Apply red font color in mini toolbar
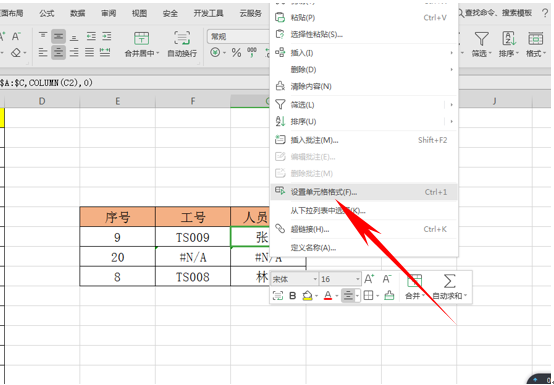Image resolution: width=554 pixels, height=385 pixels. click(328, 295)
